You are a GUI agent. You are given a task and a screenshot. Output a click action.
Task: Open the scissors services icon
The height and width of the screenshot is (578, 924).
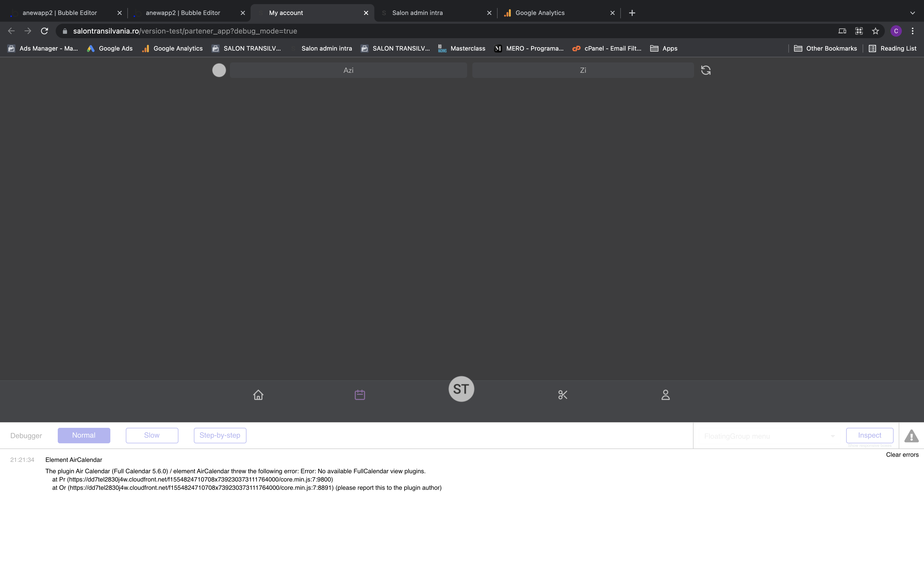pyautogui.click(x=563, y=395)
